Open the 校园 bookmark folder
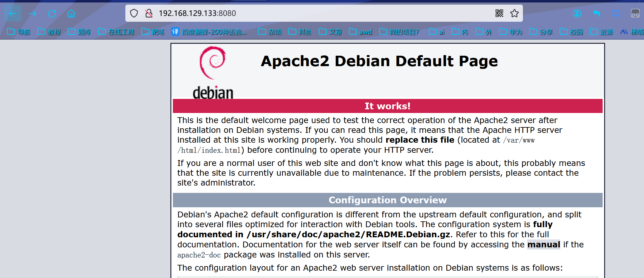The height and width of the screenshot is (278, 644). pyautogui.click(x=571, y=32)
